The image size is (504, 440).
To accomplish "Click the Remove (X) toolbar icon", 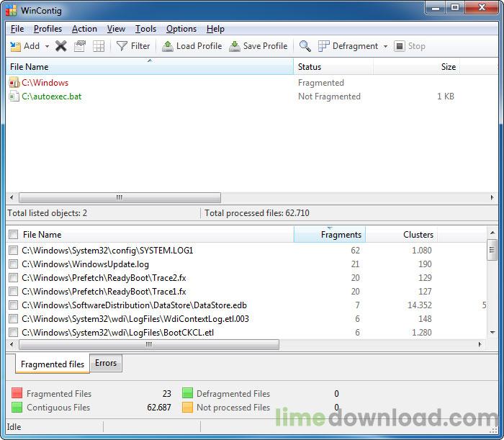I will click(61, 46).
